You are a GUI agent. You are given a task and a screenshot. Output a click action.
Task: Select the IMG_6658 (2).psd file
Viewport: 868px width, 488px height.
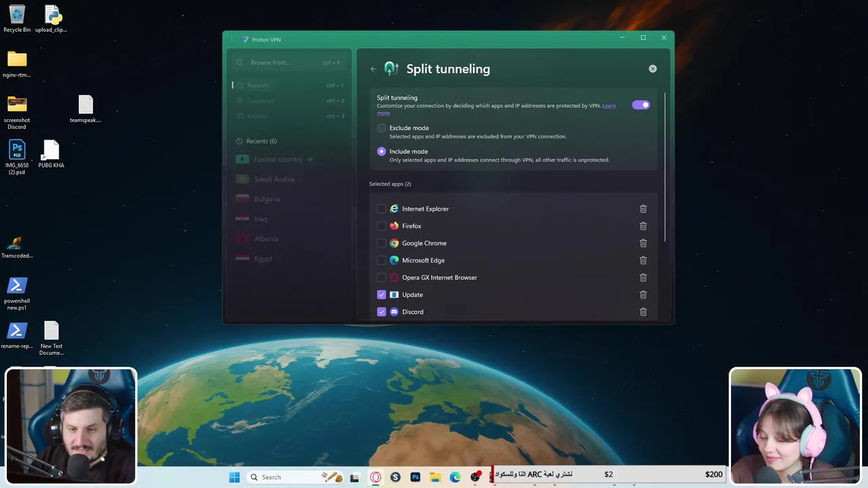[17, 157]
